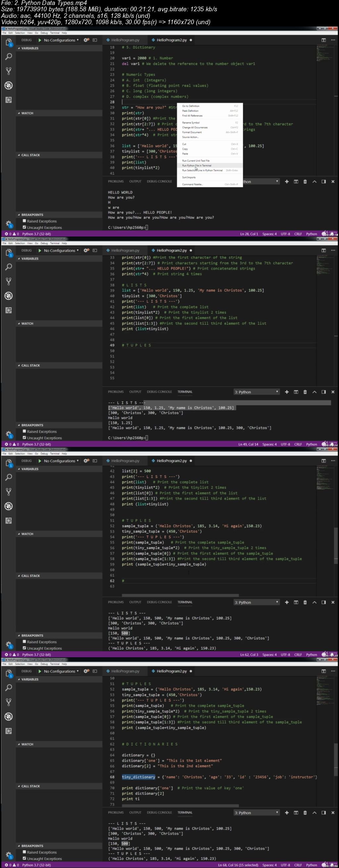The width and height of the screenshot is (339, 868).
Task: Toggle Raised Exceptions checkbox, Ln 68 frame
Action: coord(24,852)
